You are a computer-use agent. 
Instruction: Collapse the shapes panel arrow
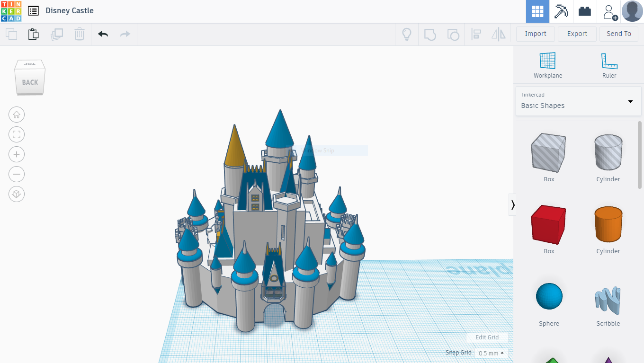click(x=512, y=205)
